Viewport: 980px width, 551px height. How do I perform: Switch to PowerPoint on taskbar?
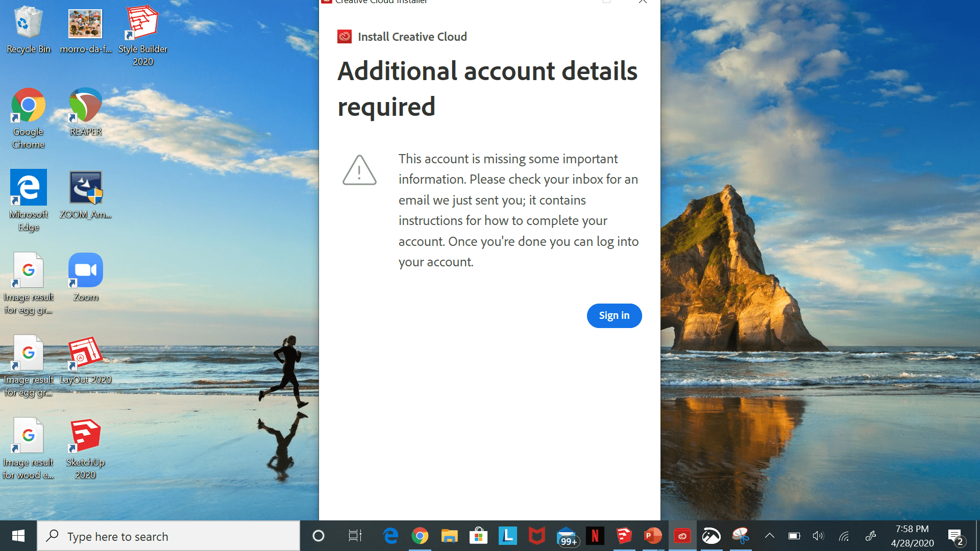[653, 536]
